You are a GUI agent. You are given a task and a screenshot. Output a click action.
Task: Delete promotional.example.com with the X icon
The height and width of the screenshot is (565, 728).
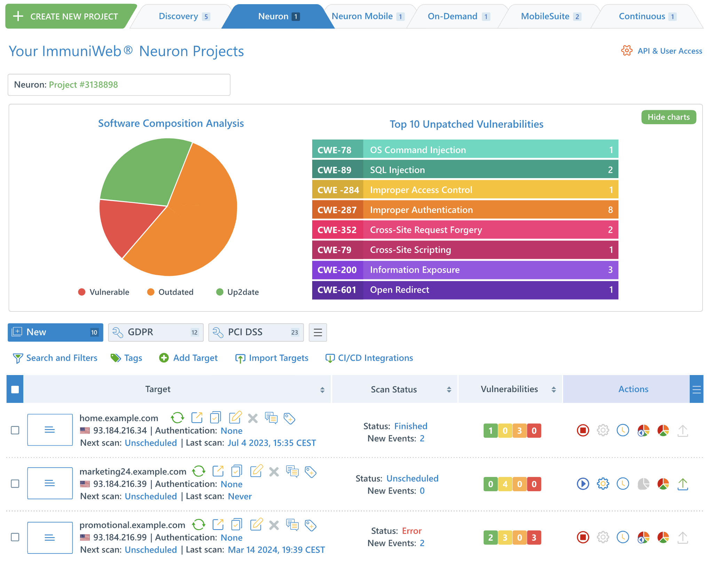coord(274,525)
